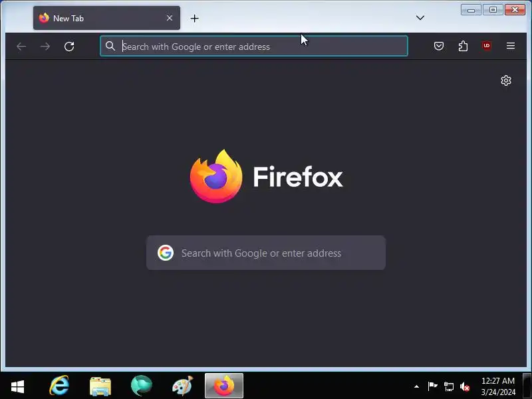Click the Firefox taskbar button
This screenshot has width=532, height=399.
[224, 386]
